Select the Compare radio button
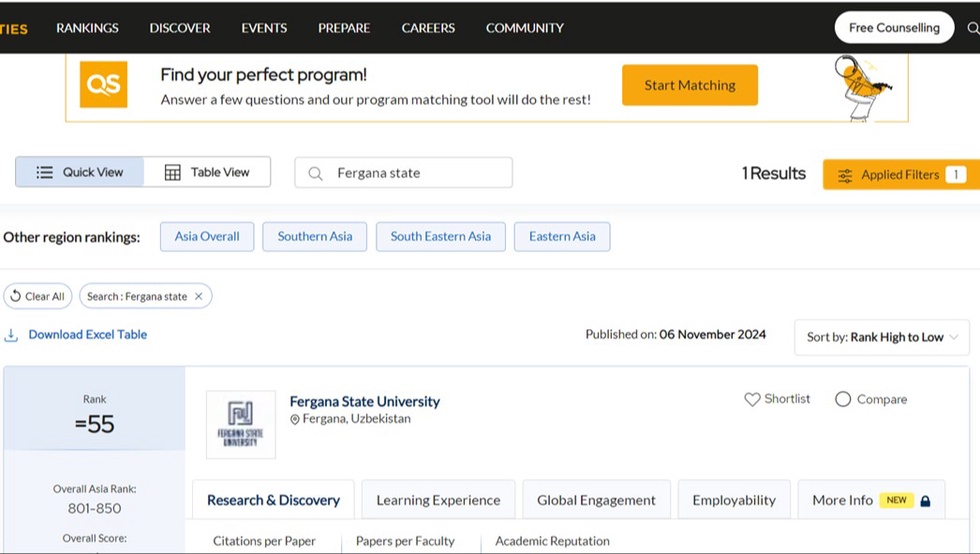 point(843,399)
